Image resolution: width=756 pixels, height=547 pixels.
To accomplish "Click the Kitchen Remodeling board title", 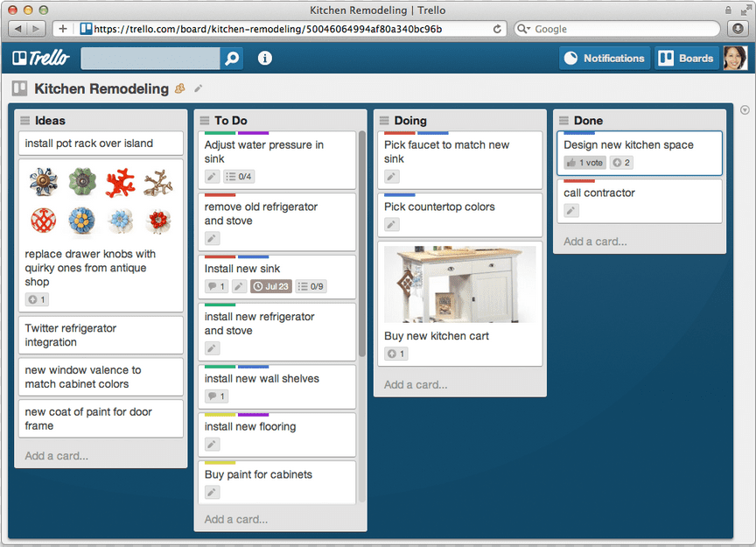I will tap(101, 88).
